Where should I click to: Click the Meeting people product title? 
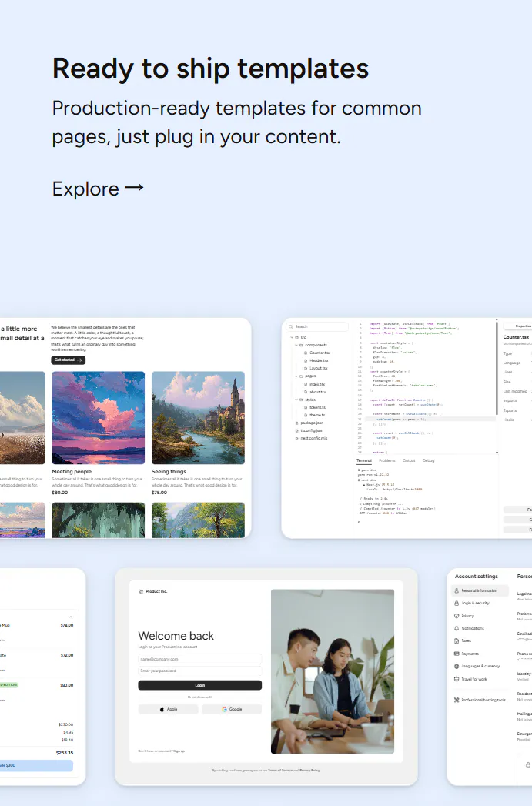(72, 471)
